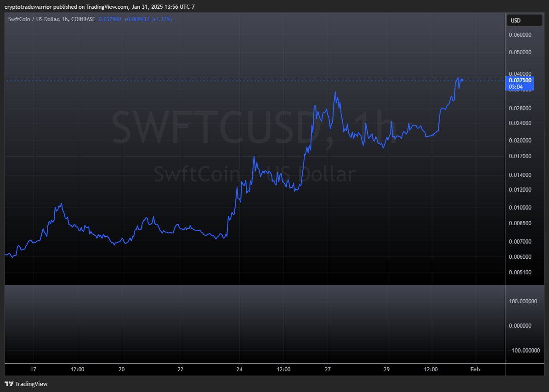Click the 0.040000 price scale value
This screenshot has width=549, height=392.
(x=521, y=74)
